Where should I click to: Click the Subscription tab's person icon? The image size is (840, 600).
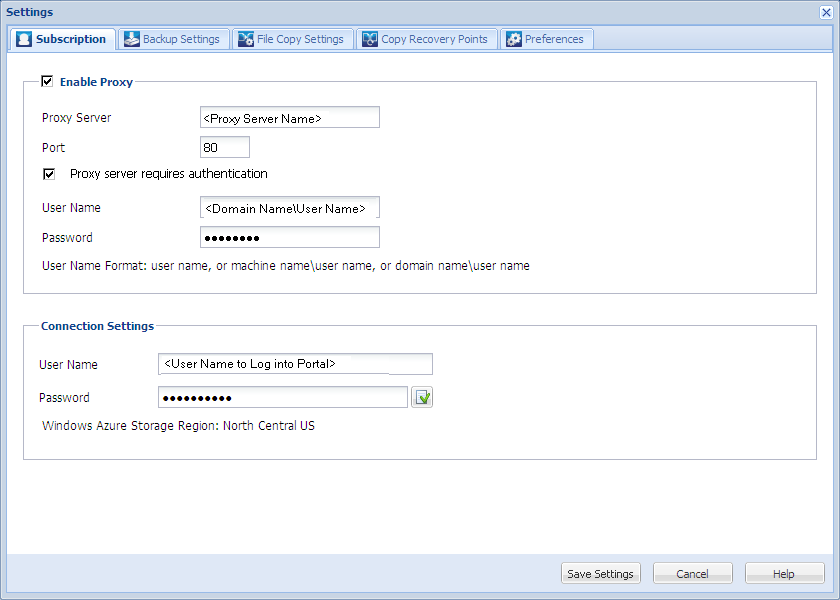pos(22,38)
